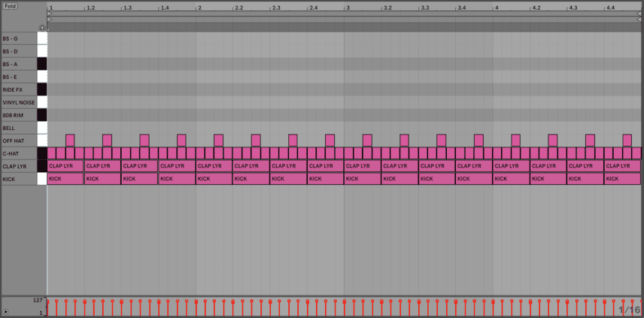Select the BS - A drum row
Image resolution: width=644 pixels, height=318 pixels.
tap(19, 64)
